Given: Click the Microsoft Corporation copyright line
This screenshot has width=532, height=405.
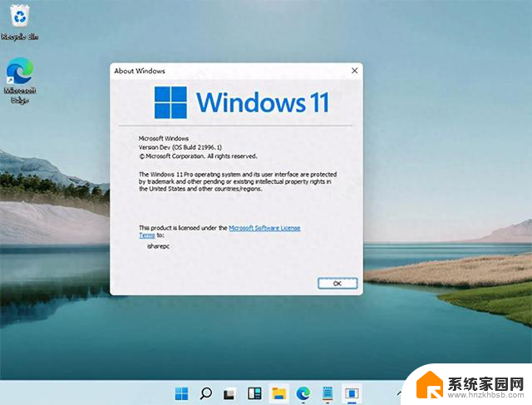Looking at the screenshot, I should [x=198, y=156].
